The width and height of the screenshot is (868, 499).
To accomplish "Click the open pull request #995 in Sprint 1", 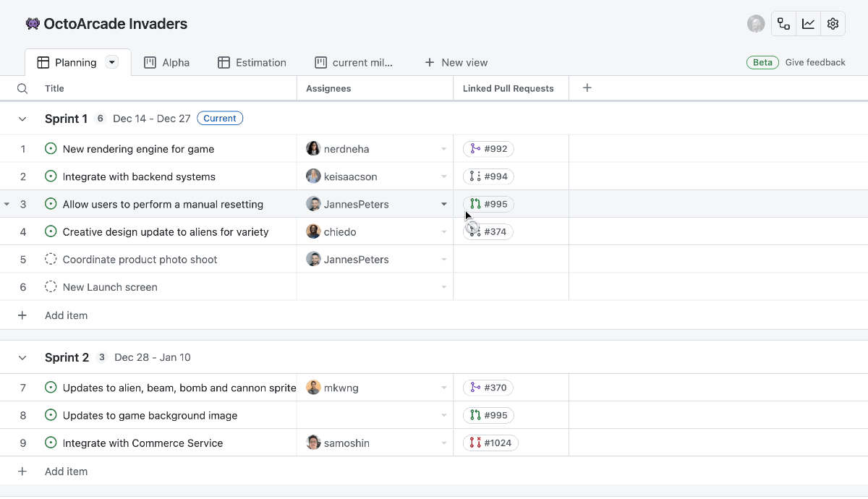I will point(488,204).
